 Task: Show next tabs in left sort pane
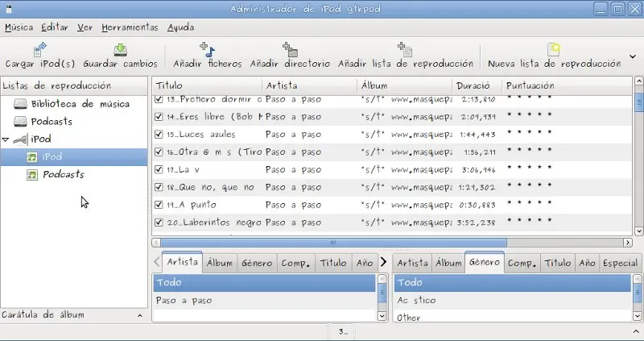click(x=383, y=262)
